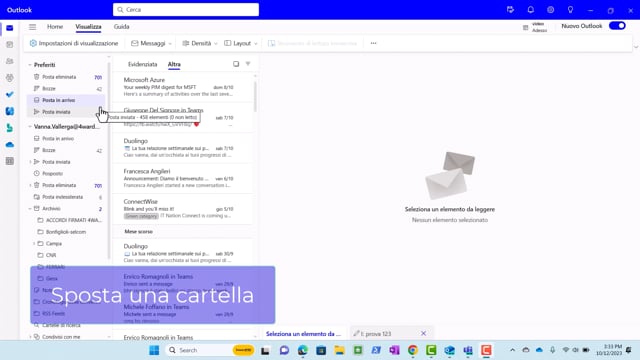Open OneNote from the taskbar
This screenshot has height=360, width=640.
click(x=394, y=350)
